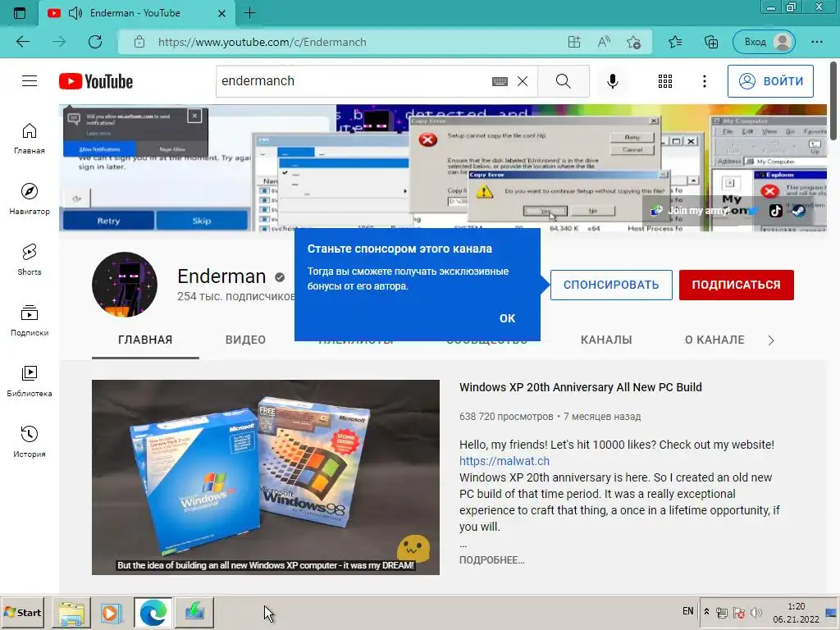Open the Enderman channel avatar
840x630 pixels.
tap(125, 285)
